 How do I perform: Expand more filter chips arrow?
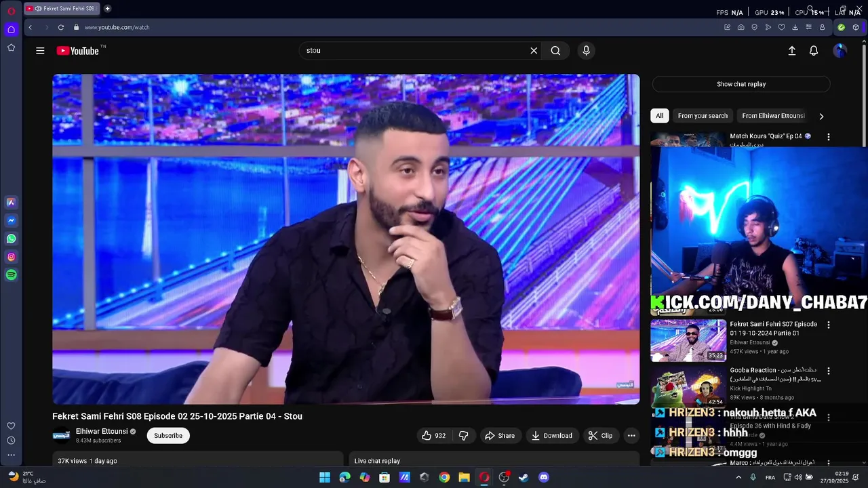click(x=821, y=116)
